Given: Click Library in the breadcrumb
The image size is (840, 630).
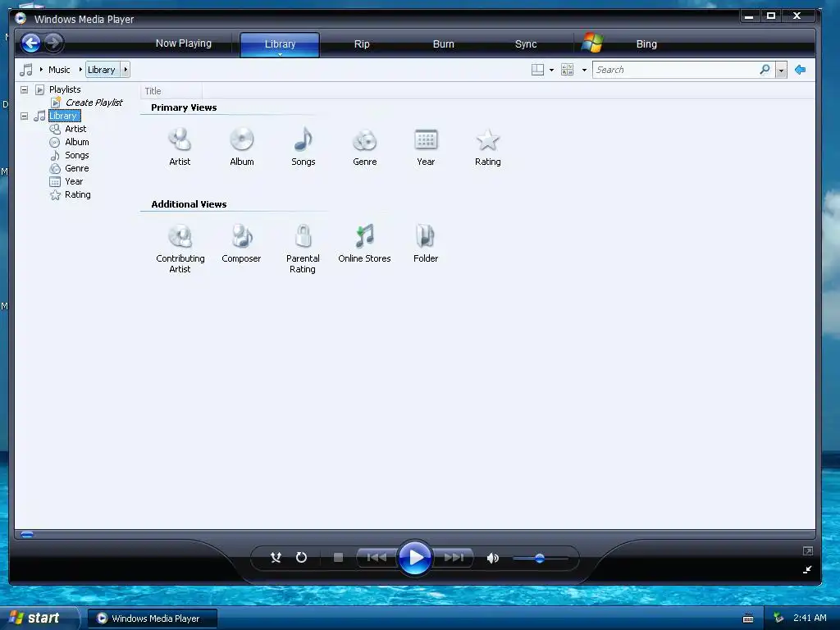Looking at the screenshot, I should [101, 70].
